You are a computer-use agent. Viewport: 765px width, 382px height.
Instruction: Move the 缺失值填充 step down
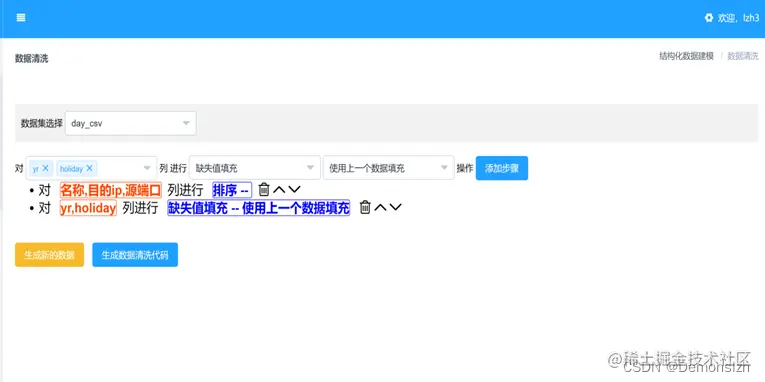click(396, 207)
